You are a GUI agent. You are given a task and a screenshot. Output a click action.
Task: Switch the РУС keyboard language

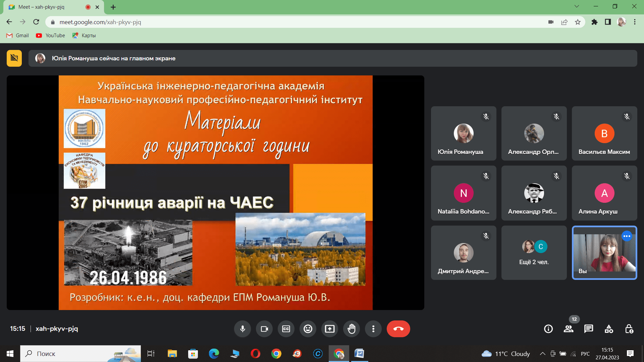(x=585, y=354)
